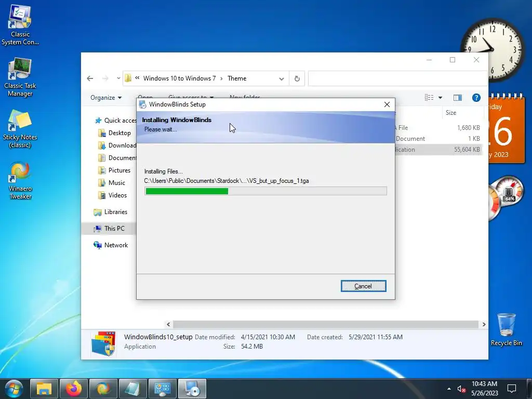Select Quick access in navigation pane

click(x=116, y=121)
